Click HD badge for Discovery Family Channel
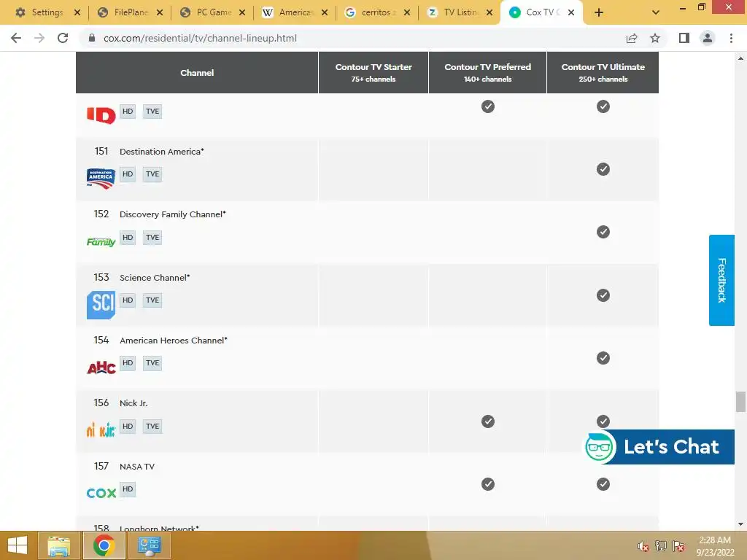The height and width of the screenshot is (560, 747). (128, 238)
